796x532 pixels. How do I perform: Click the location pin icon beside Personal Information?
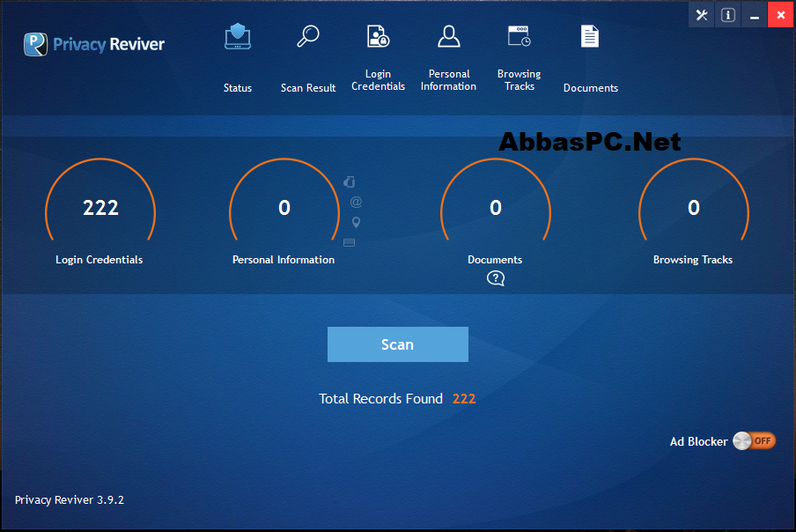(356, 222)
